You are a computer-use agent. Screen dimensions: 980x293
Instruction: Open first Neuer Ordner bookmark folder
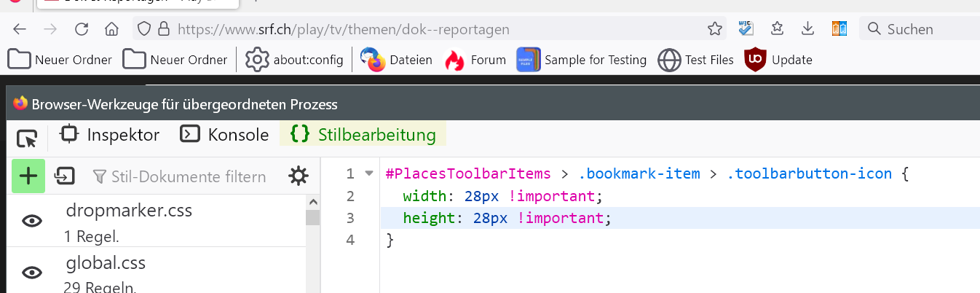pyautogui.click(x=60, y=60)
